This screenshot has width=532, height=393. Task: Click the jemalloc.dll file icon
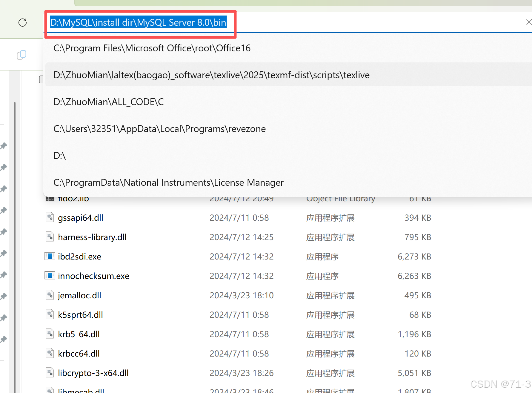(x=50, y=295)
